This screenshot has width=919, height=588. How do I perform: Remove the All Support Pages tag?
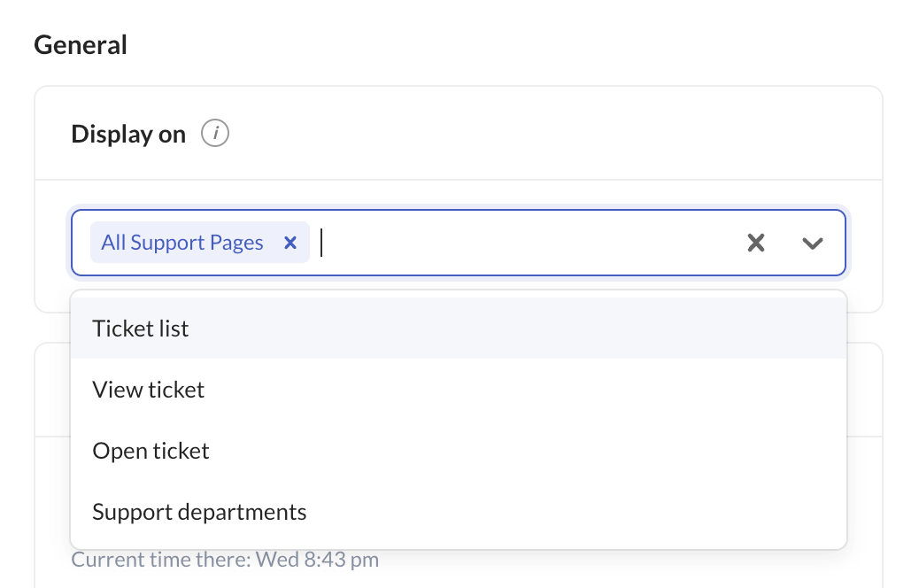coord(290,242)
